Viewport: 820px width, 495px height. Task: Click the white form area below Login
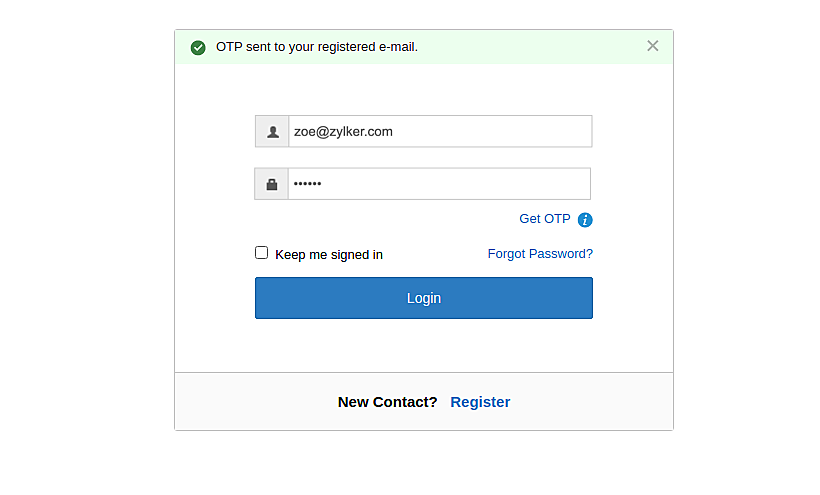pos(424,346)
